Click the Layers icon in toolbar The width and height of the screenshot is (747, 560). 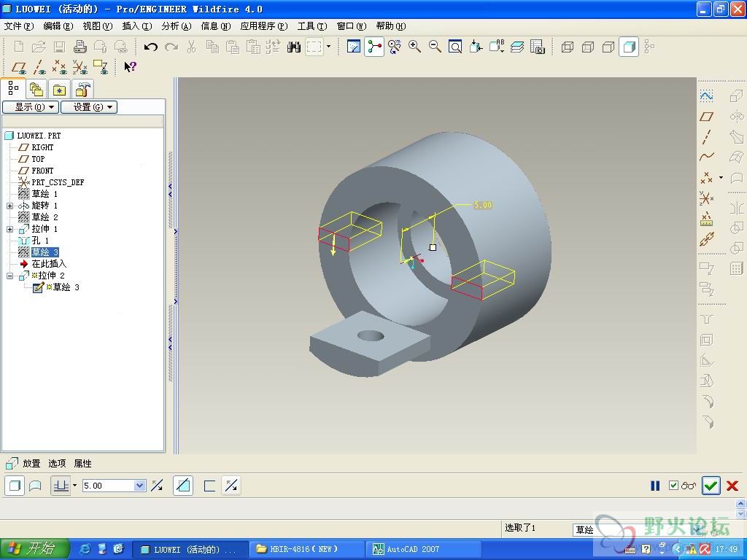point(517,47)
